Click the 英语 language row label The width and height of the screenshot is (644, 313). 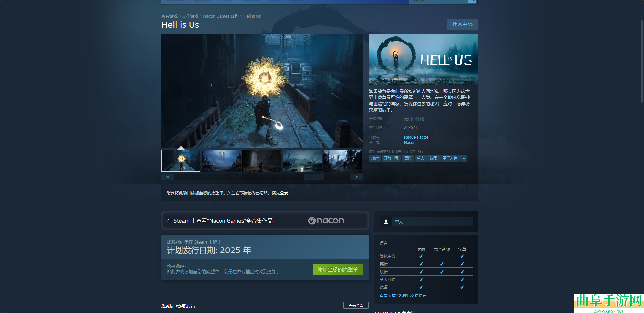click(x=384, y=264)
